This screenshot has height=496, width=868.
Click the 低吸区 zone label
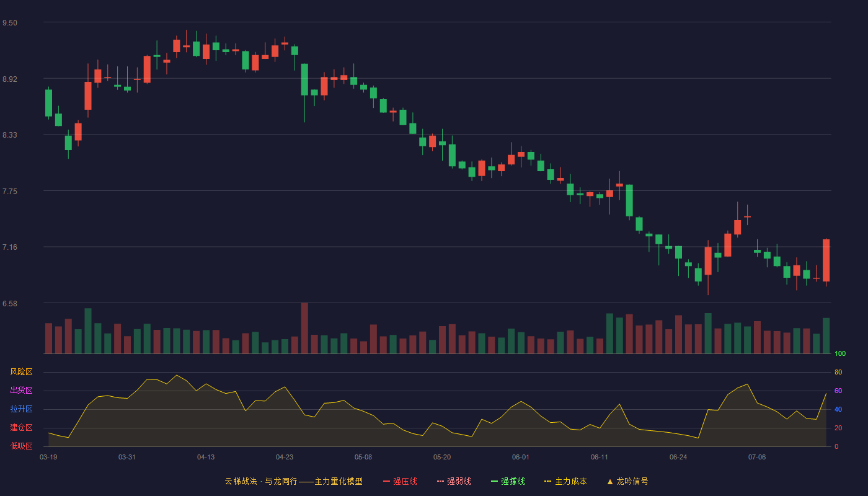click(x=21, y=446)
